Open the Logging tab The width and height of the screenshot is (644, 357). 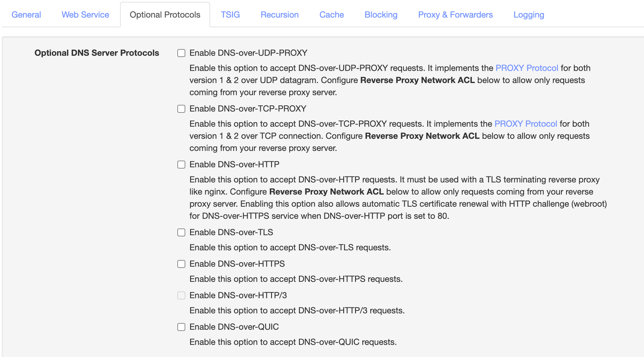click(528, 15)
